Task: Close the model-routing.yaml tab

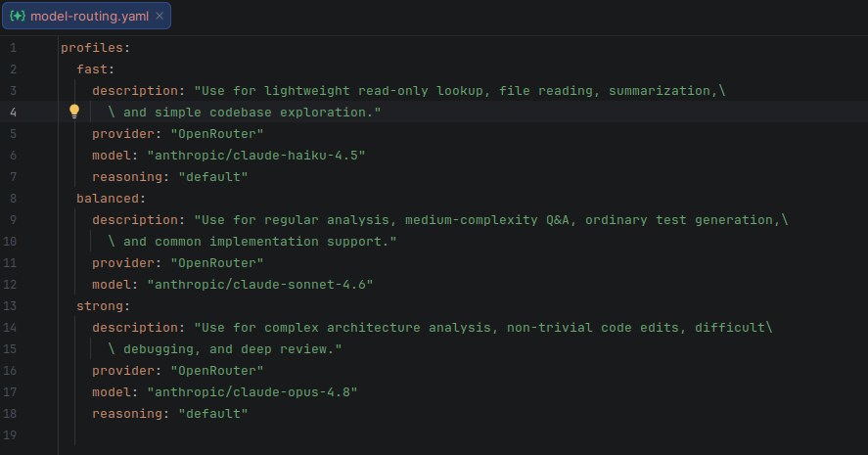Action: [x=160, y=16]
